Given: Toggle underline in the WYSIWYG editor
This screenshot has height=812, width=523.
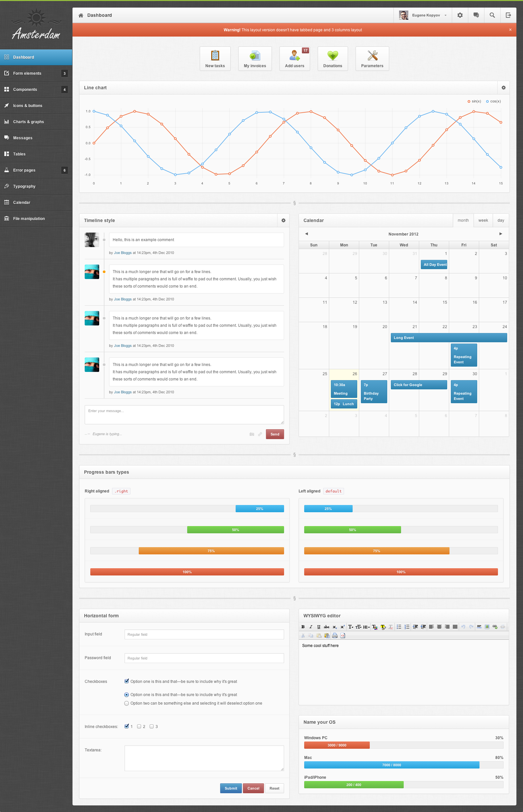Looking at the screenshot, I should click(319, 627).
